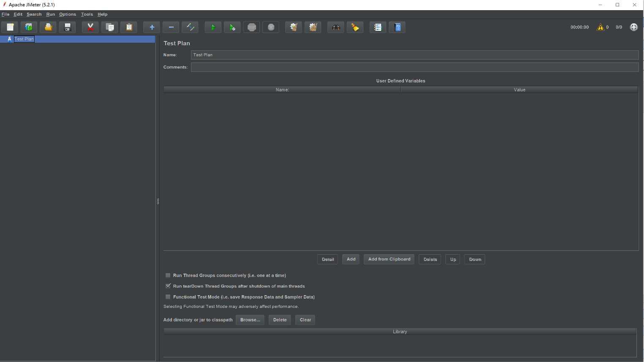
Task: Click the Name: column header
Action: 282,90
